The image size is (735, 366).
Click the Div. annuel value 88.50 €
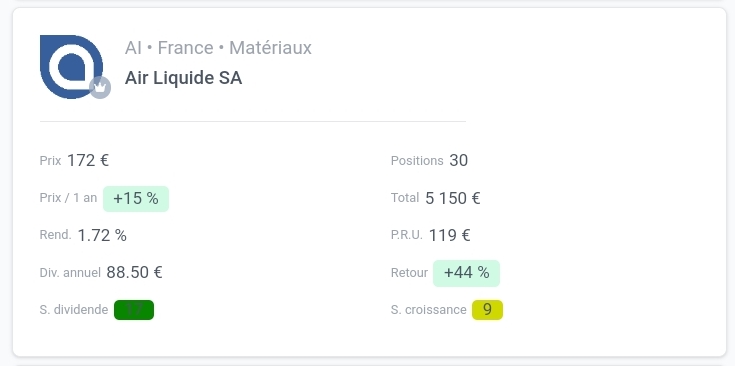(x=135, y=272)
